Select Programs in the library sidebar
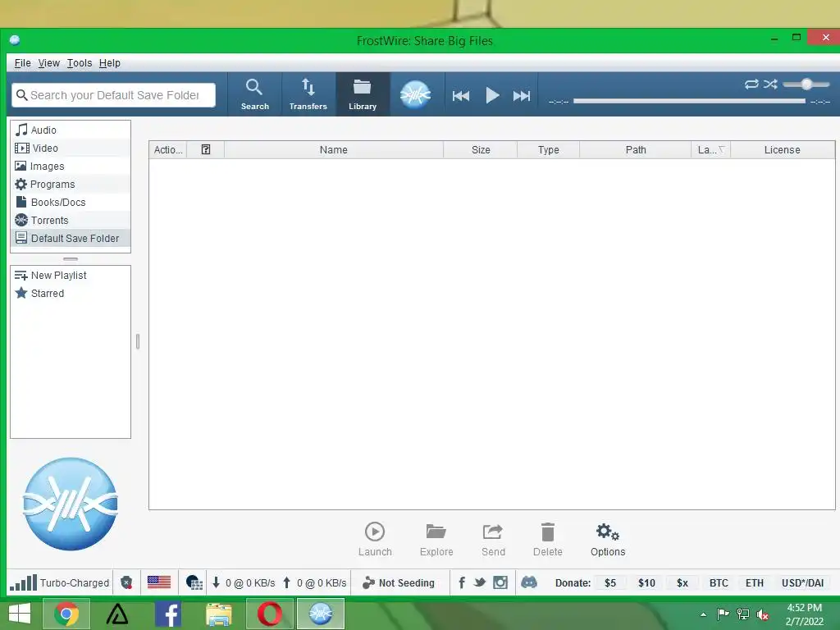The image size is (840, 630). tap(71, 185)
